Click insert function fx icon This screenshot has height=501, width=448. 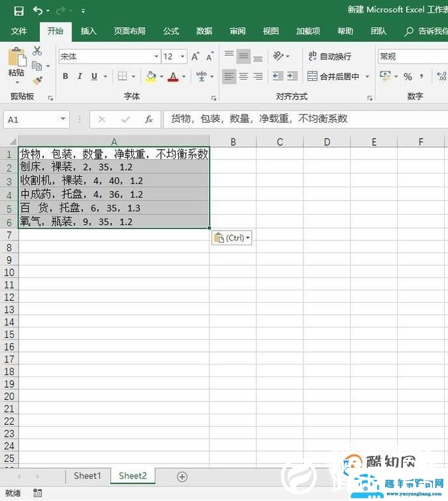pyautogui.click(x=148, y=119)
